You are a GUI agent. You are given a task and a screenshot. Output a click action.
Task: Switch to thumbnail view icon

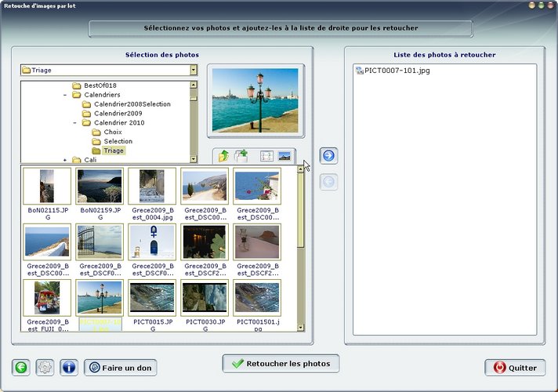284,156
